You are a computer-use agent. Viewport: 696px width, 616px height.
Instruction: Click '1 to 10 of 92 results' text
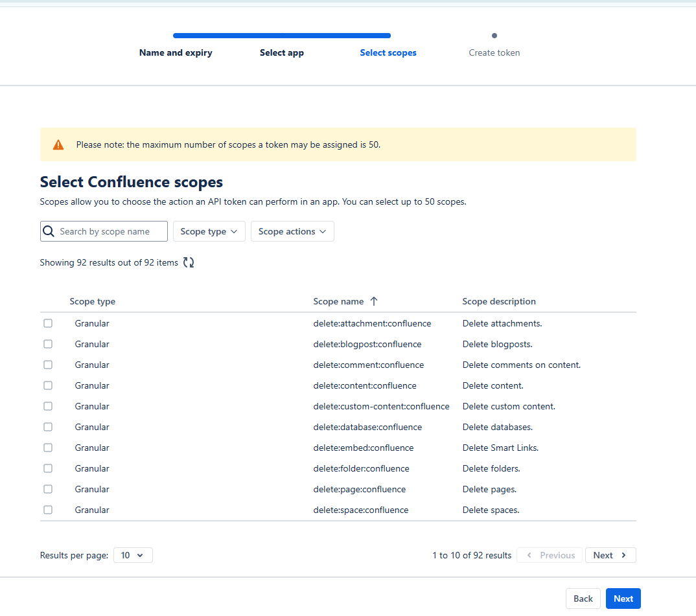pyautogui.click(x=472, y=555)
